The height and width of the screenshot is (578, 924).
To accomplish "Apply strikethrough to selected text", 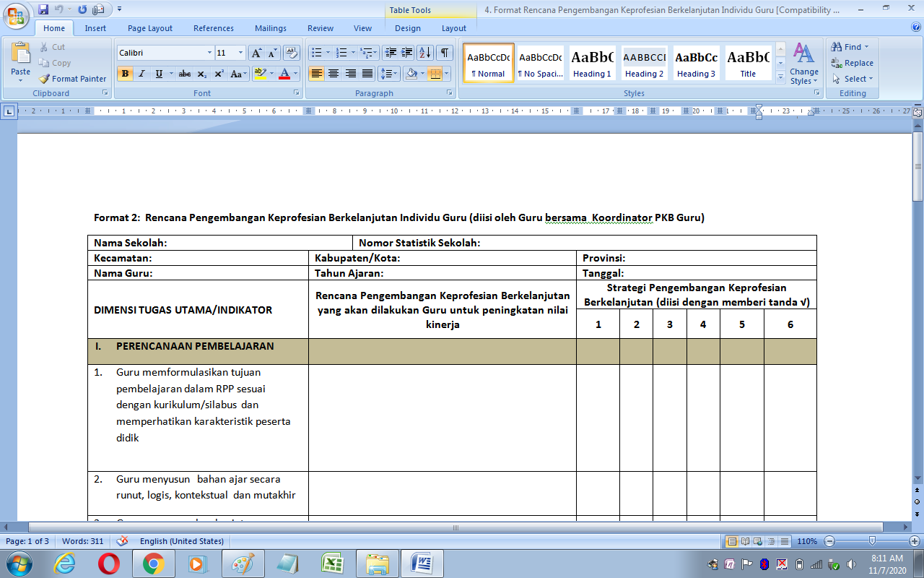I will tap(184, 74).
